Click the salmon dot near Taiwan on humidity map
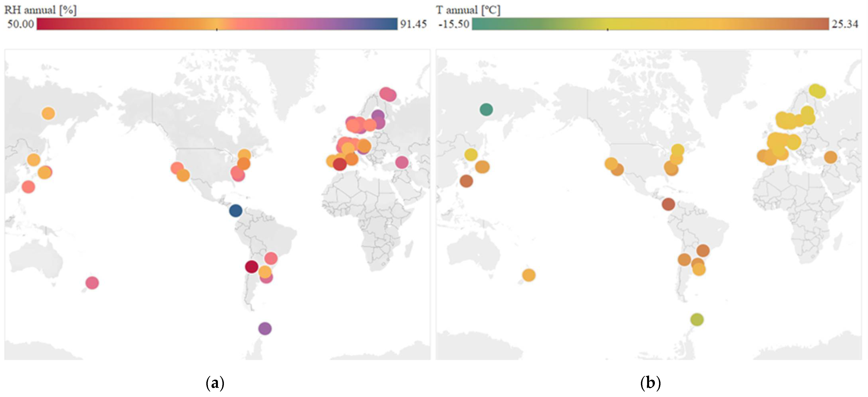The height and width of the screenshot is (397, 868). [x=28, y=187]
